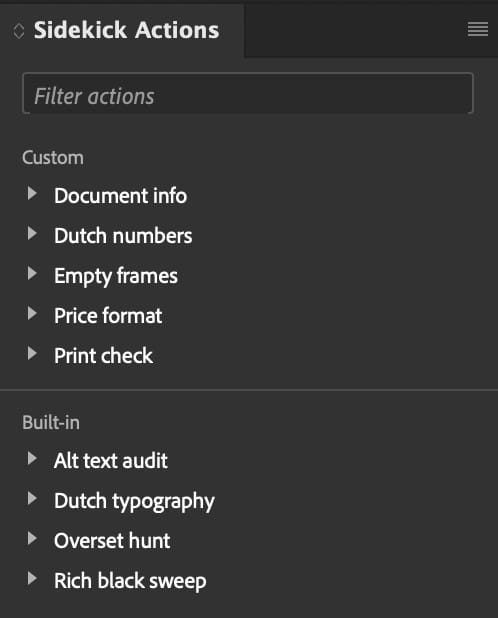Select the Print check row text
The height and width of the screenshot is (618, 498).
104,356
